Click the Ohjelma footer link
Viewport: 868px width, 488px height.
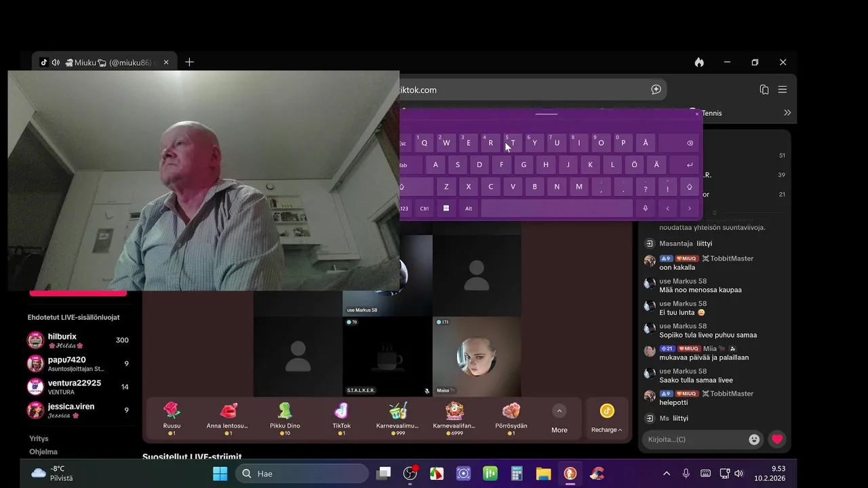pos(43,451)
